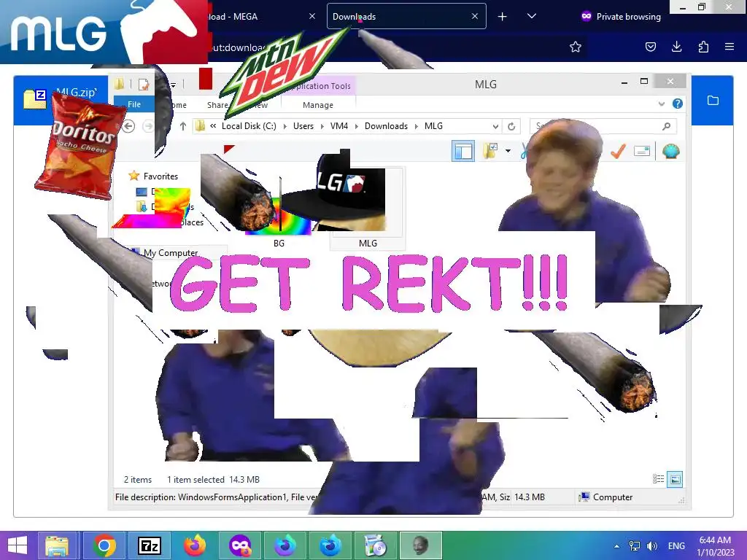This screenshot has width=747, height=560.
Task: Click the properties icon in Explorer title bar
Action: tap(144, 85)
